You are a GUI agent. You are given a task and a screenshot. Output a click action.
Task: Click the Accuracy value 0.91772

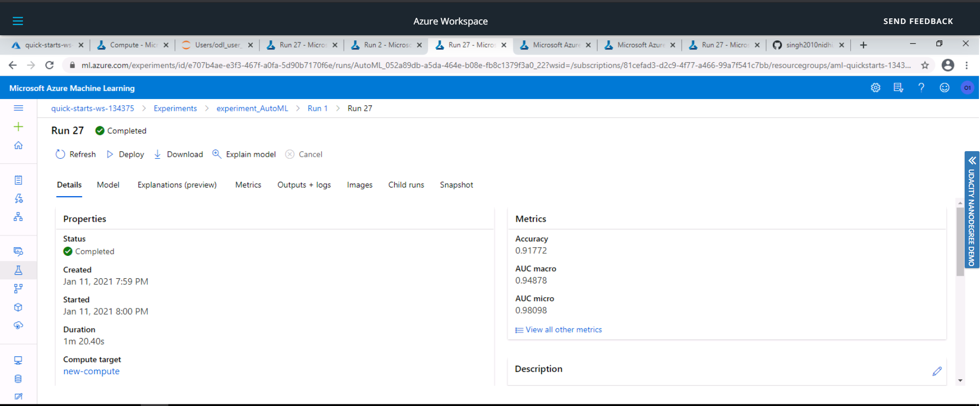click(531, 251)
